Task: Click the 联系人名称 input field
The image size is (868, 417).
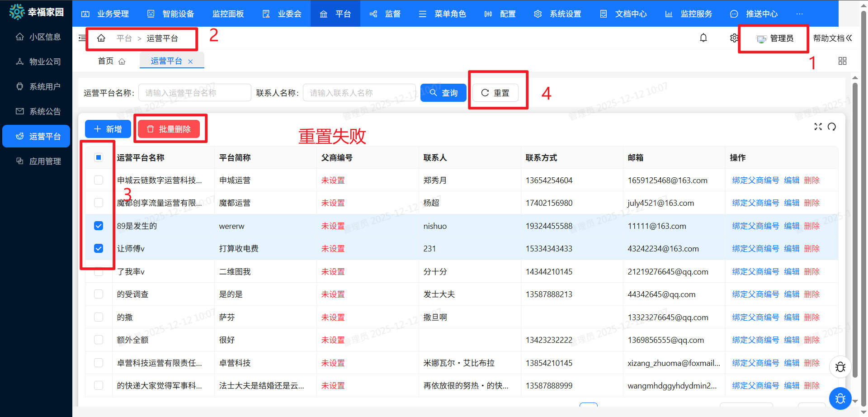Action: click(359, 93)
